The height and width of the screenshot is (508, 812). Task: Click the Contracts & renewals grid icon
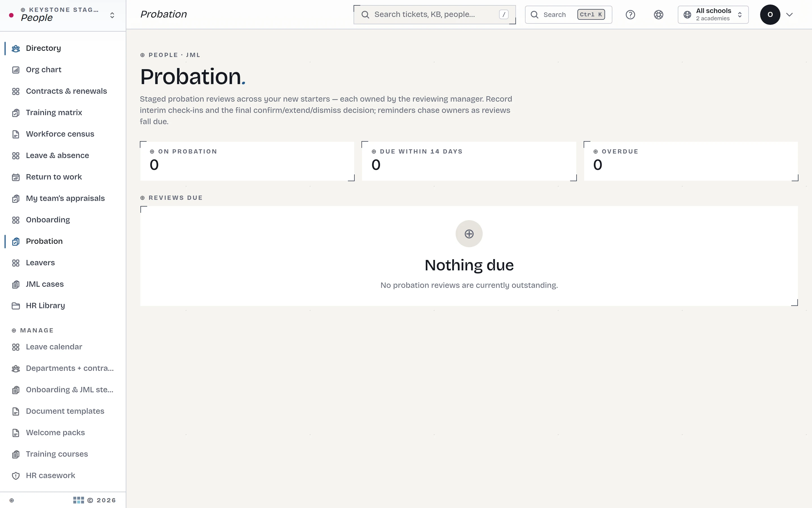[x=16, y=91]
